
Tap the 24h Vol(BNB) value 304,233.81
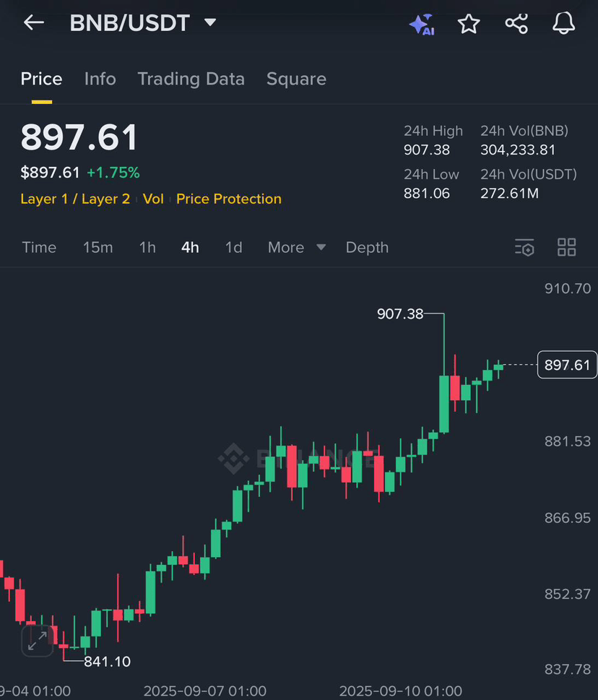pos(518,150)
